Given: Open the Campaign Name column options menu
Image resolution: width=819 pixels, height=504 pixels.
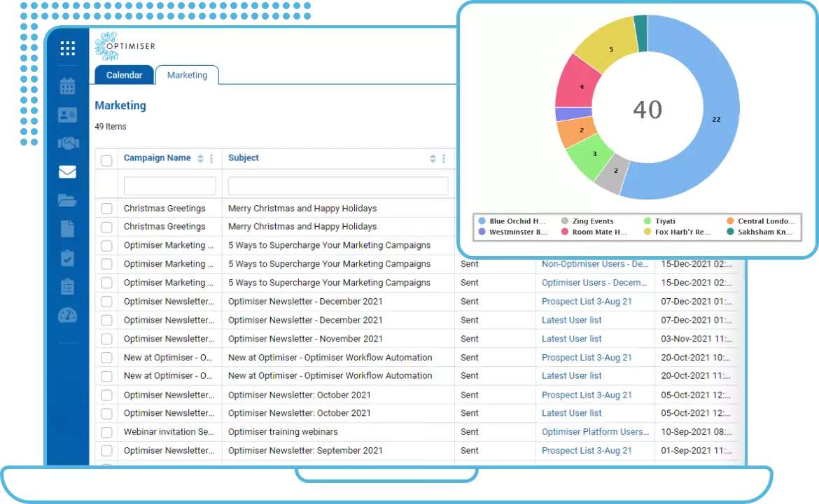Looking at the screenshot, I should click(211, 159).
